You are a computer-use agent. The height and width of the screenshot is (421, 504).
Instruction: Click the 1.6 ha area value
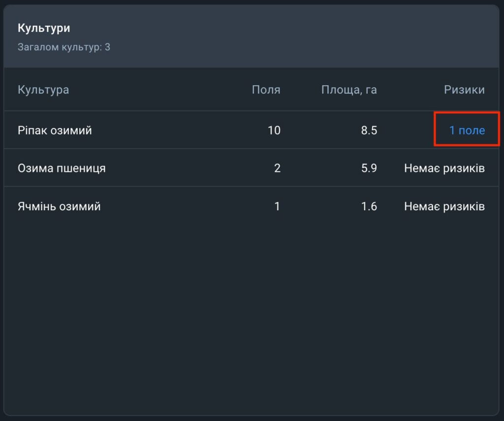tap(369, 206)
